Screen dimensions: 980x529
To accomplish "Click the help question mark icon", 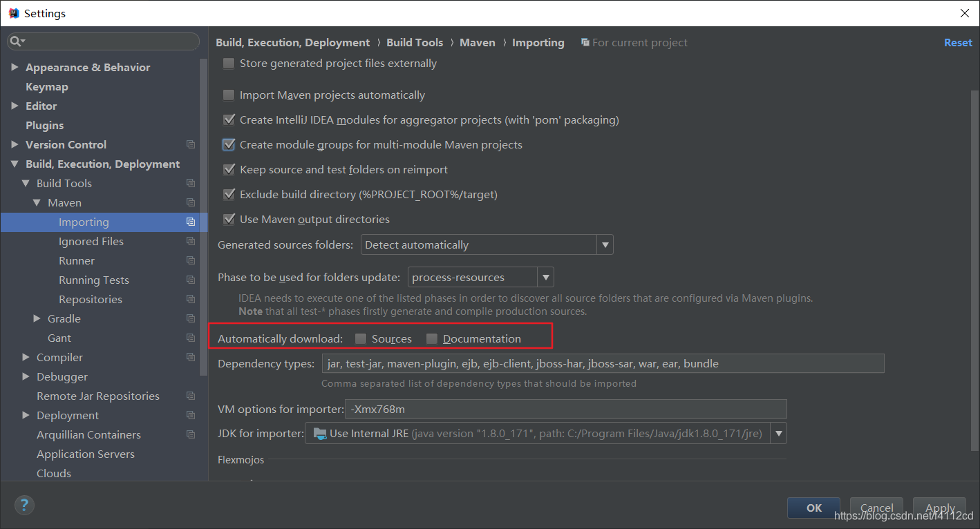I will [x=24, y=504].
